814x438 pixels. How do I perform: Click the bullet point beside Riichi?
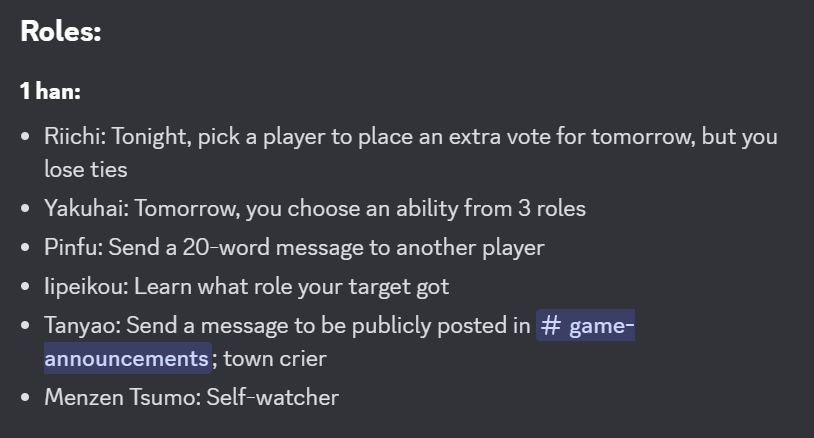[x=26, y=138]
